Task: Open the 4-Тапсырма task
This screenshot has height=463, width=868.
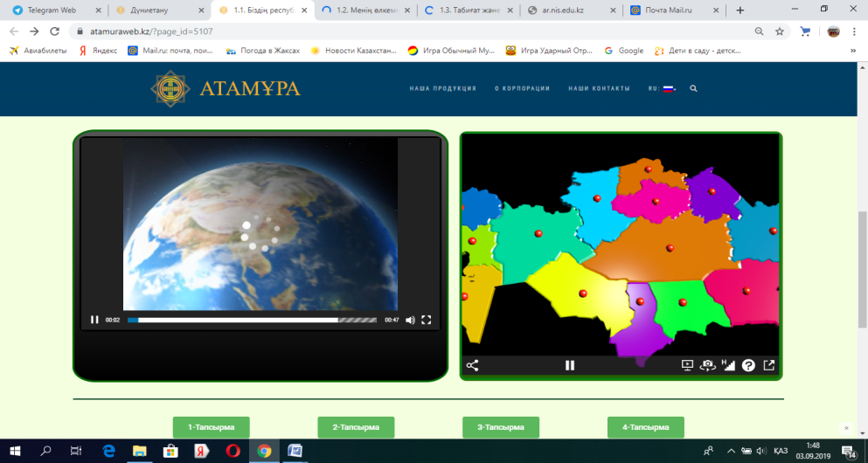Action: [x=646, y=427]
